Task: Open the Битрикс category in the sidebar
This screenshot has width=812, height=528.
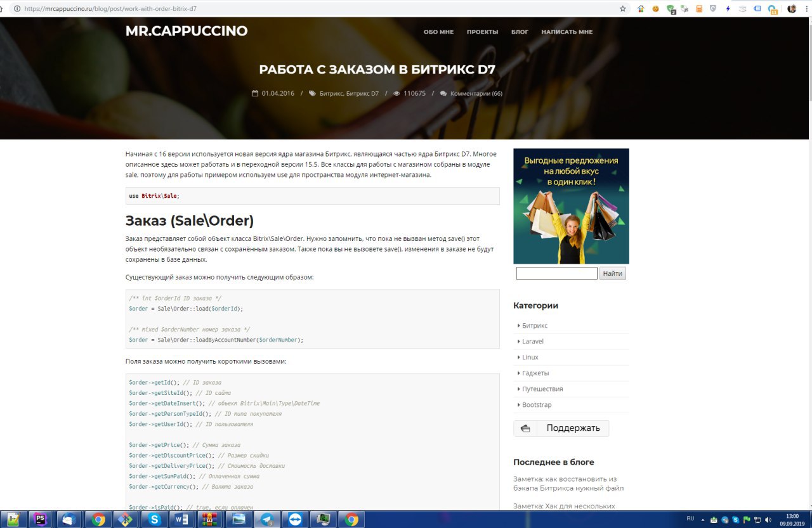Action: (534, 325)
